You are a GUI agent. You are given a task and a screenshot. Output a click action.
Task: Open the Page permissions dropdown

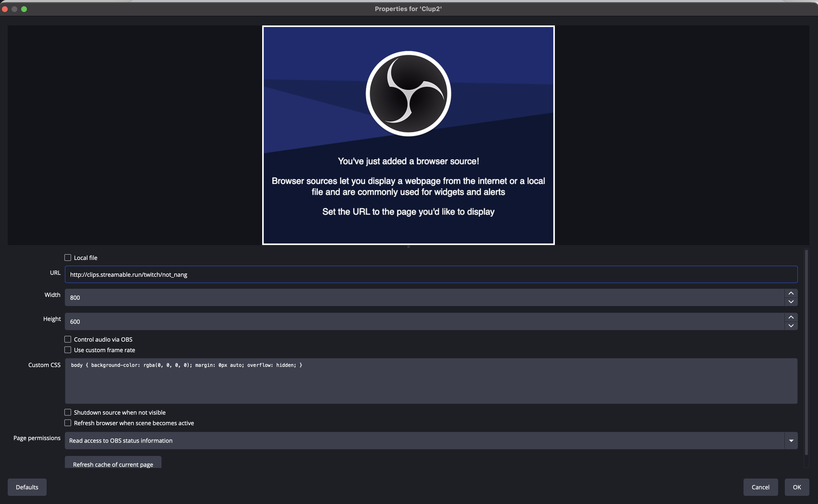[x=791, y=440]
